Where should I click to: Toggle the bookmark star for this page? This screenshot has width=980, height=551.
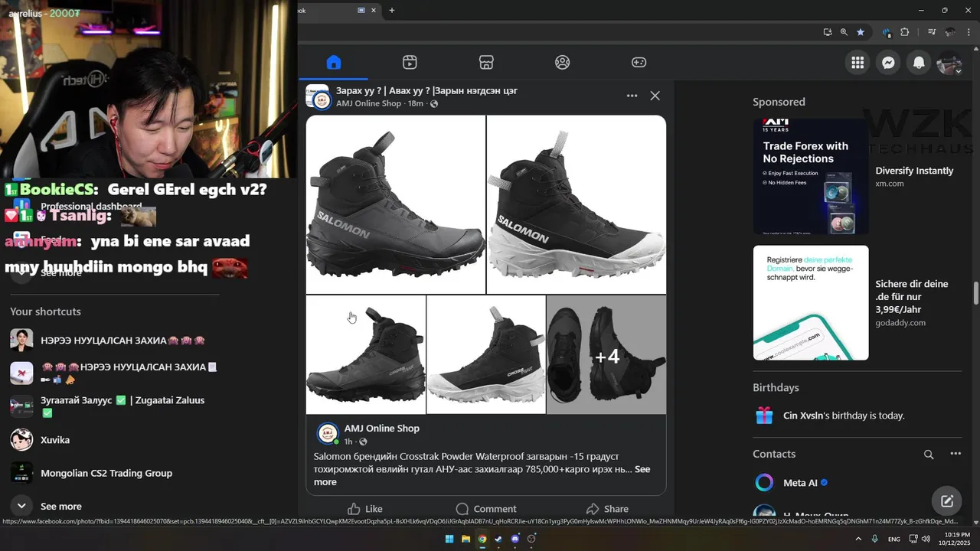pos(861,32)
